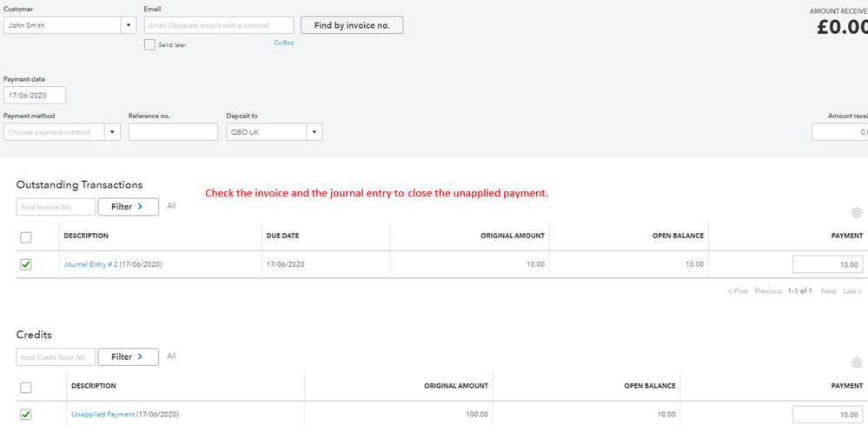This screenshot has width=868, height=426.
Task: Open the Journal Entry # 2 link
Action: 90,264
